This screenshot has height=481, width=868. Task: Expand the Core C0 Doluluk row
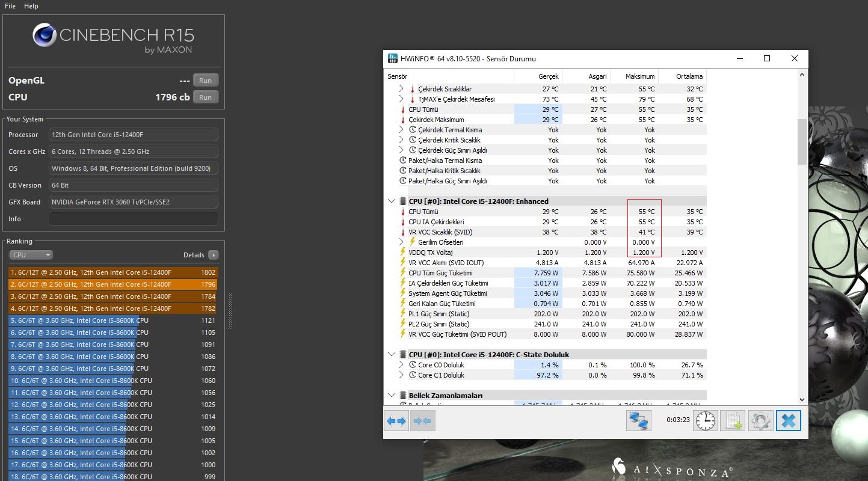pos(402,365)
